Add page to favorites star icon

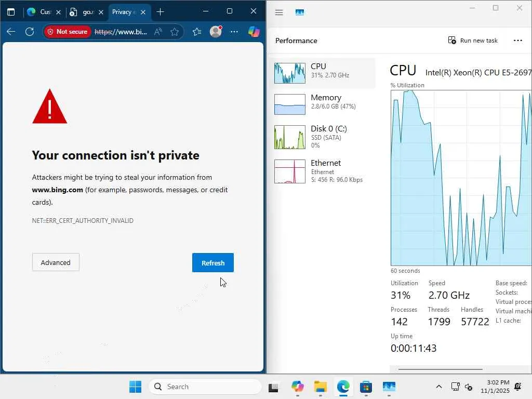[x=175, y=32]
